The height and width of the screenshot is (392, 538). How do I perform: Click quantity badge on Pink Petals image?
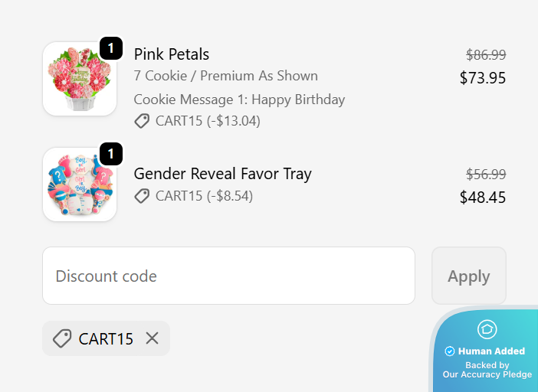[x=111, y=48]
